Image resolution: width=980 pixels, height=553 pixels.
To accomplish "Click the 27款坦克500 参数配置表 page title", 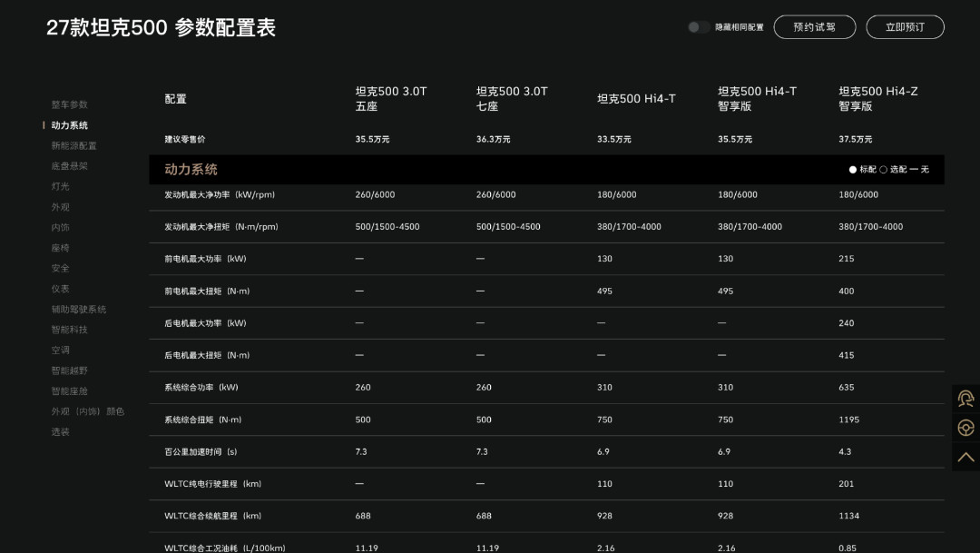I will tap(161, 27).
